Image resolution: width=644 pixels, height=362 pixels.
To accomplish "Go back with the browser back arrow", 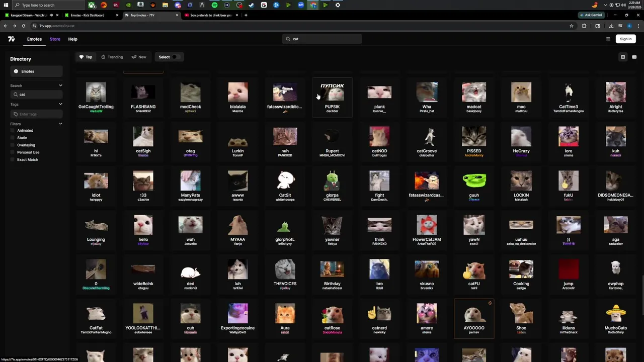I will [6, 26].
